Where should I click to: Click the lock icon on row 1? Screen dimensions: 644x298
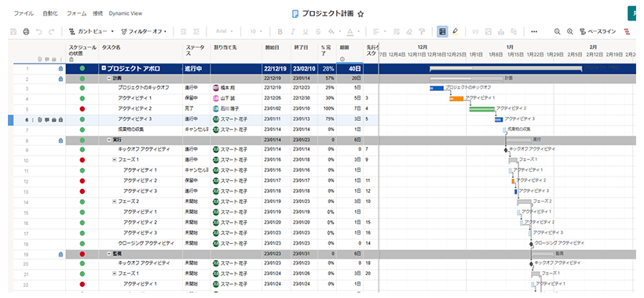(x=60, y=69)
